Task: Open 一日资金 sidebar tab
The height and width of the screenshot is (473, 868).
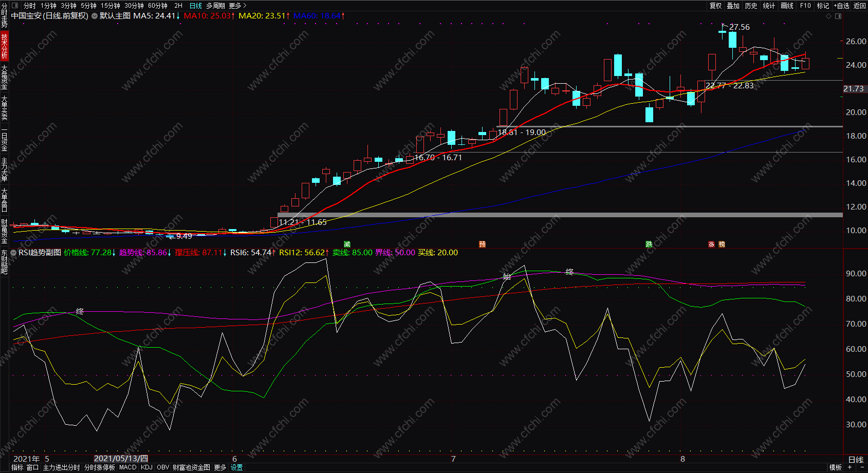Action: coord(4,139)
